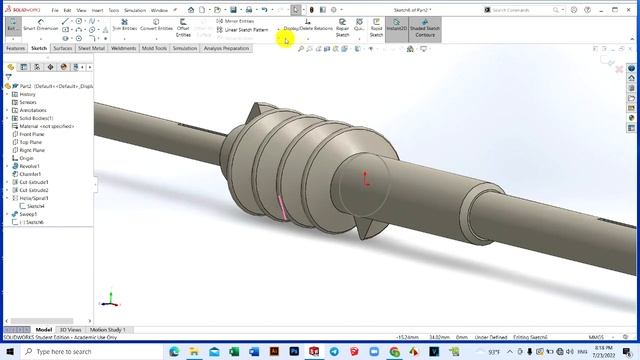Click the Windows Start button
The width and height of the screenshot is (640, 360).
coord(10,351)
